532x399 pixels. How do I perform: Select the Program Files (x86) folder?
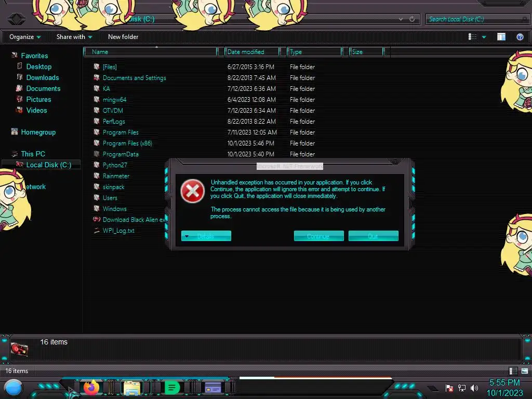click(x=127, y=143)
